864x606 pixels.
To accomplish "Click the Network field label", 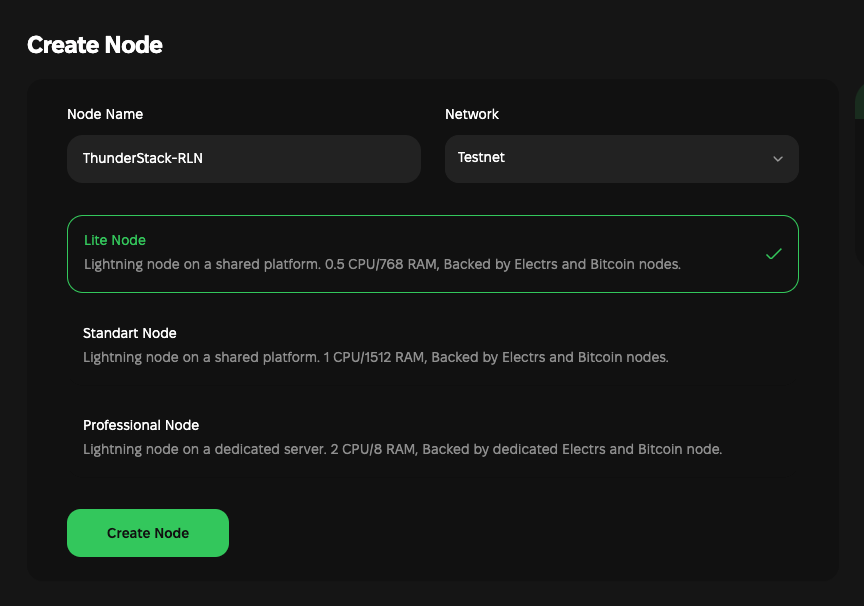I will 472,114.
